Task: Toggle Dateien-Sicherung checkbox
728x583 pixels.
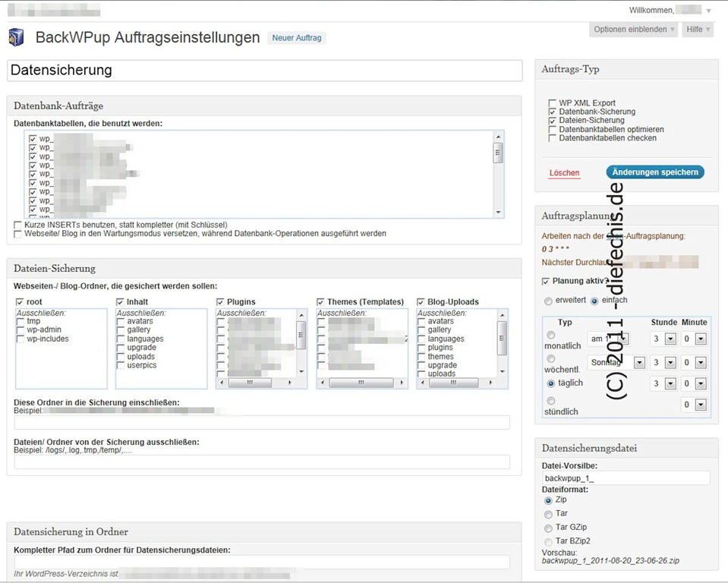Action: click(x=552, y=121)
